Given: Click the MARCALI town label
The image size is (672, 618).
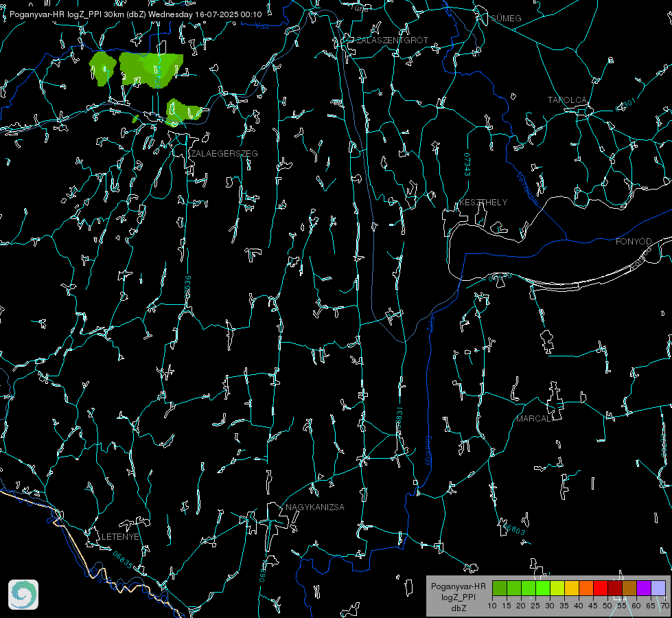Looking at the screenshot, I should click(535, 419).
